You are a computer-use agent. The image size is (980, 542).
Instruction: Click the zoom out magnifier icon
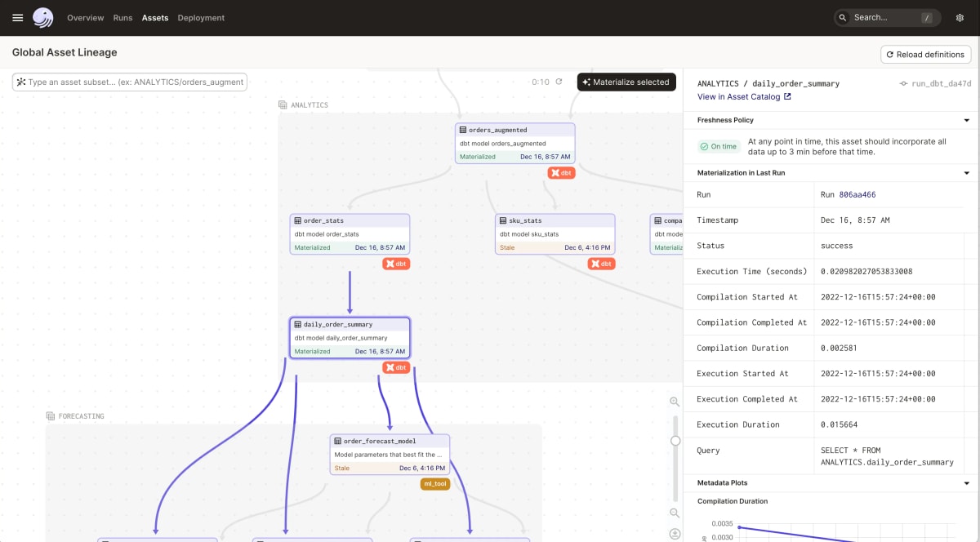[675, 513]
